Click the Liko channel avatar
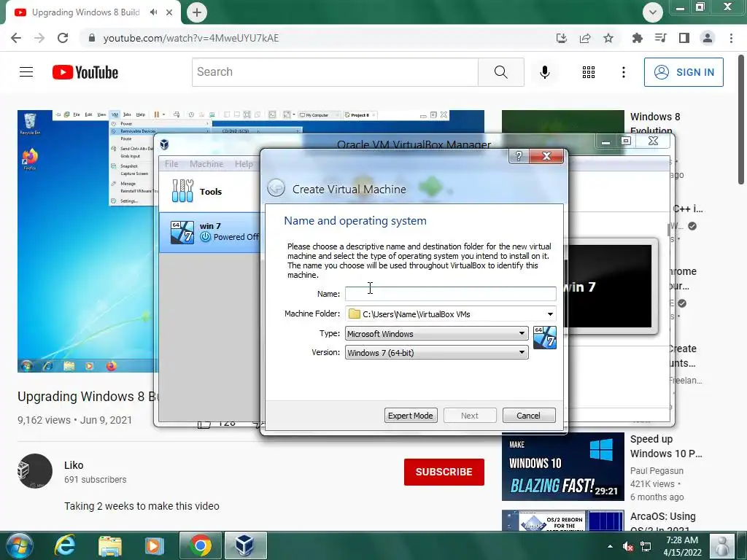The height and width of the screenshot is (560, 747). click(35, 471)
